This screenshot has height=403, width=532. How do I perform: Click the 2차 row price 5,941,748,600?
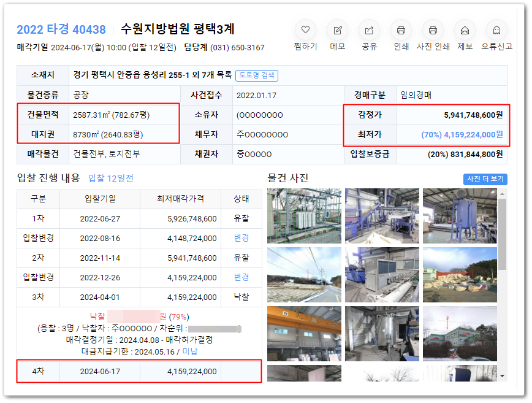[192, 258]
